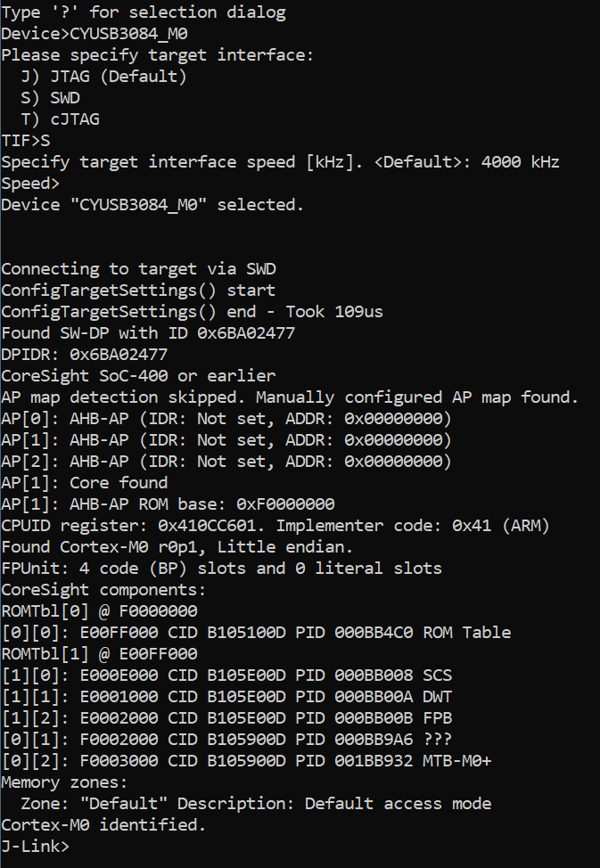This screenshot has width=600, height=868.
Task: Click the AHB-AP ROM base 0xF0000000 line
Action: (x=168, y=504)
